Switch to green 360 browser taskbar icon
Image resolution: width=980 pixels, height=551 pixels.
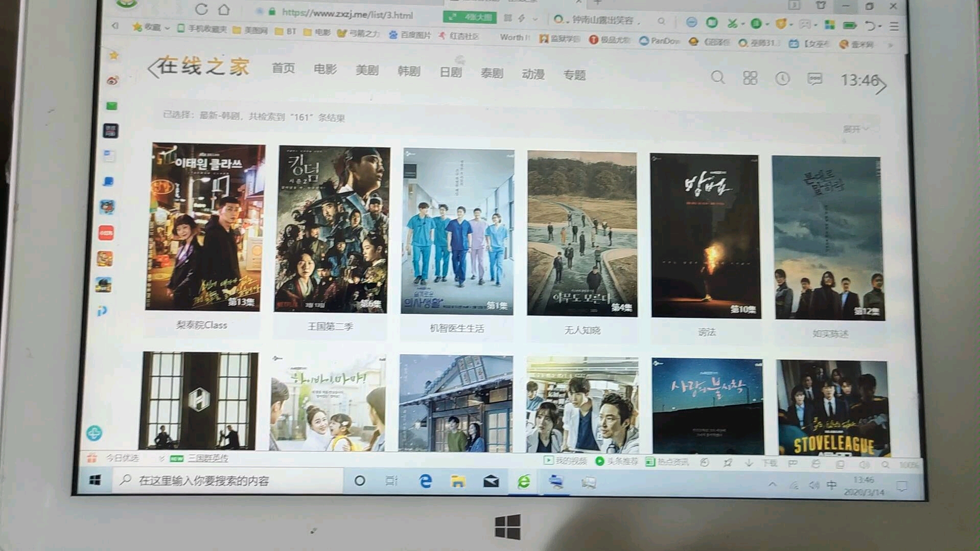(x=524, y=482)
